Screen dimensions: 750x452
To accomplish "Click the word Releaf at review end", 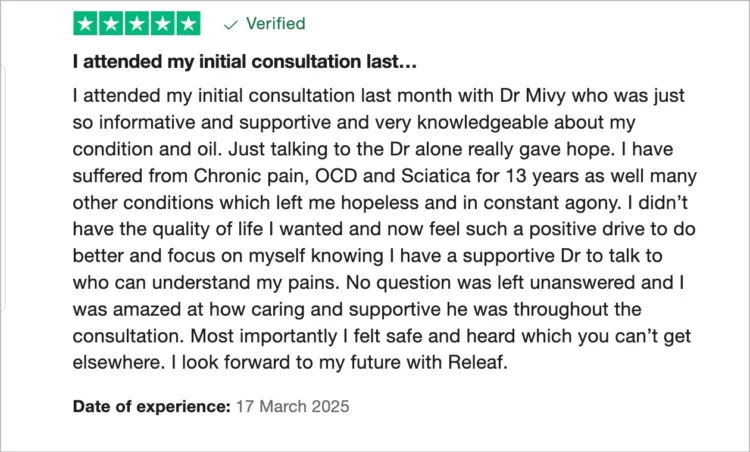I will [x=477, y=362].
